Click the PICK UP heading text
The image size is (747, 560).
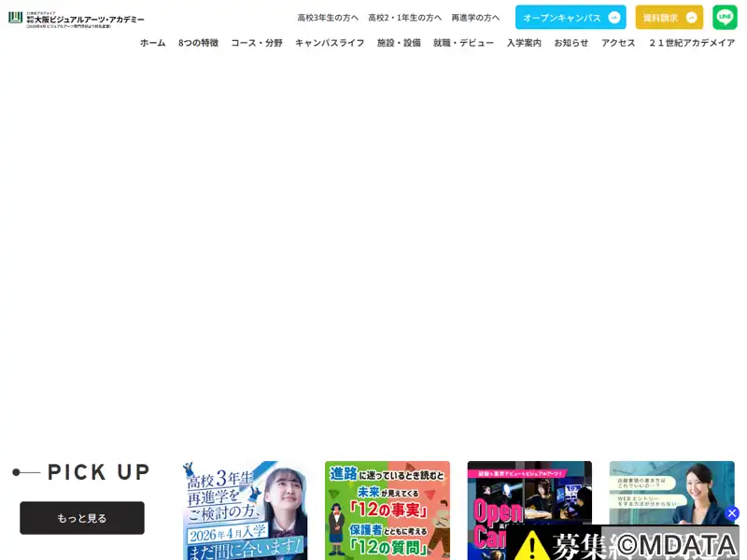tap(99, 472)
